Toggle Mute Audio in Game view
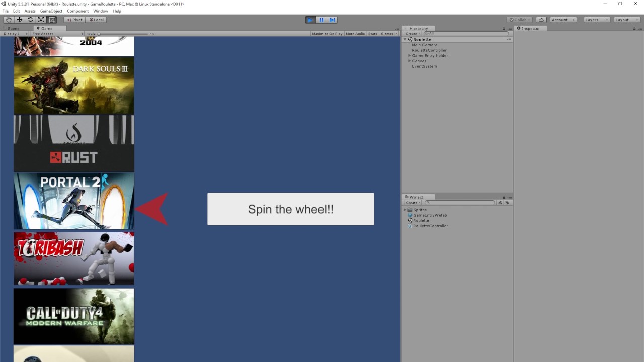The width and height of the screenshot is (644, 362). click(x=355, y=34)
